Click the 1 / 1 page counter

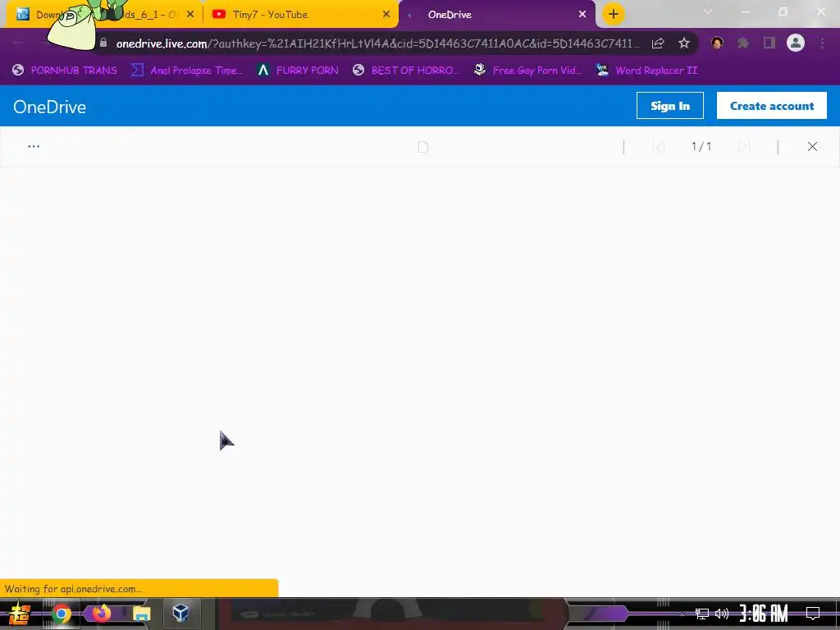click(701, 146)
